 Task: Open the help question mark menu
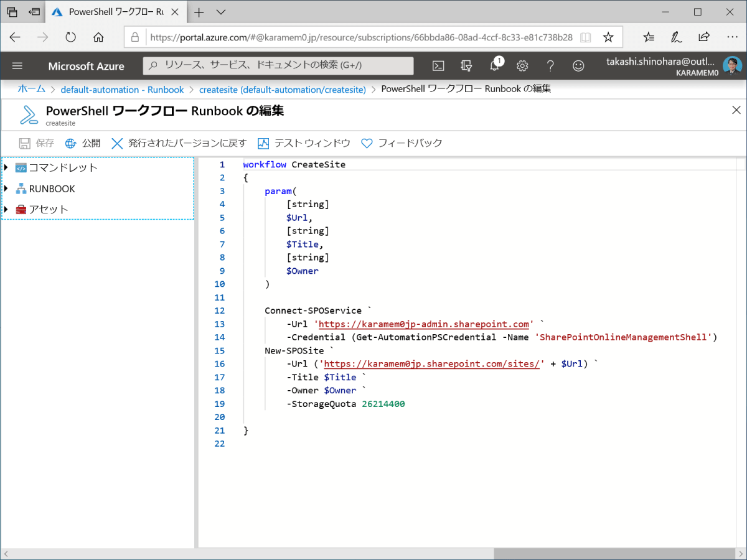[550, 66]
